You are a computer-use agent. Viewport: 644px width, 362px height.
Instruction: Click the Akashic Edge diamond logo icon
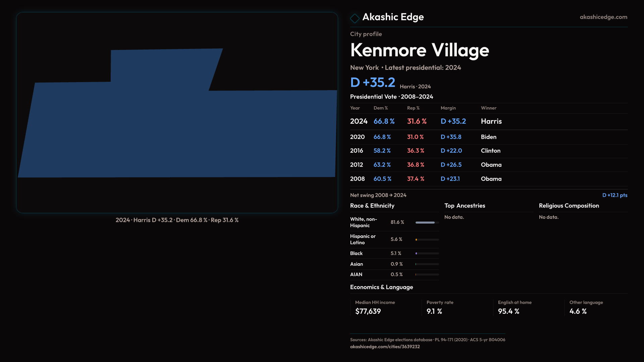(355, 18)
